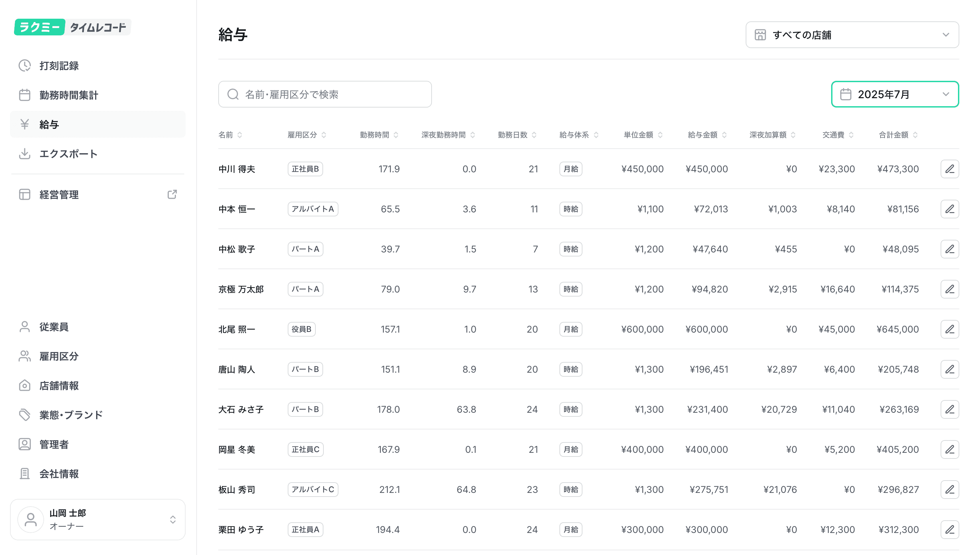Open the 2025年7月 month selector
The height and width of the screenshot is (555, 980).
click(894, 94)
